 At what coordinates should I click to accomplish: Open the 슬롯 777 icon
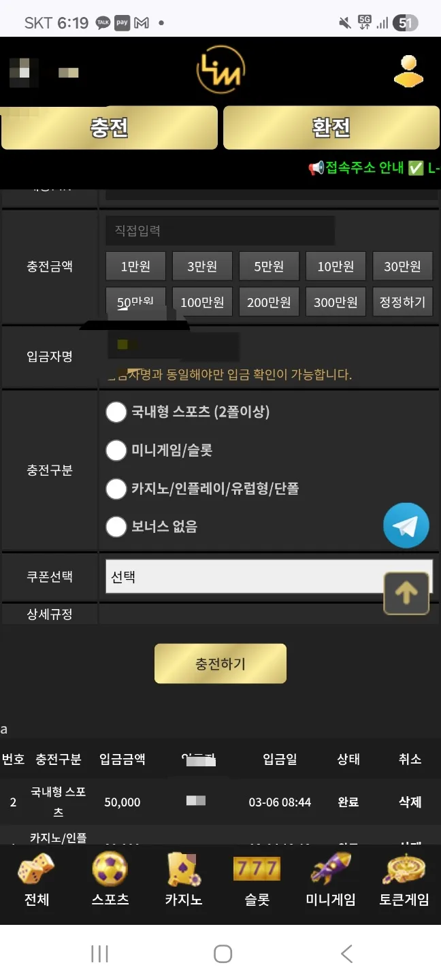click(257, 868)
